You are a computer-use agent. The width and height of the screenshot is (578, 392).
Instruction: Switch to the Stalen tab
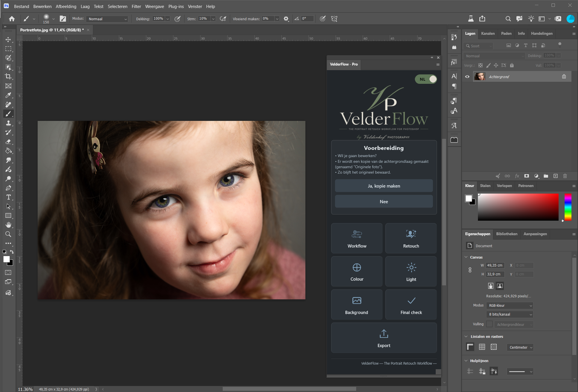pos(485,186)
